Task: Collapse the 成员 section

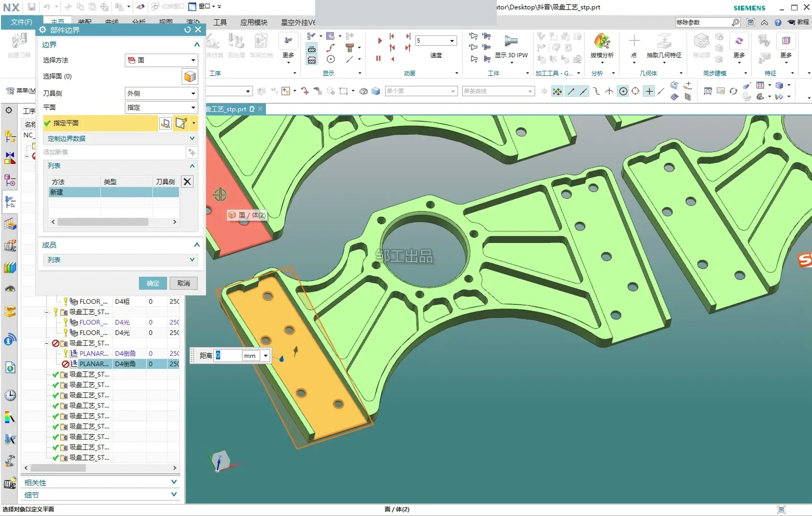Action: 197,245
